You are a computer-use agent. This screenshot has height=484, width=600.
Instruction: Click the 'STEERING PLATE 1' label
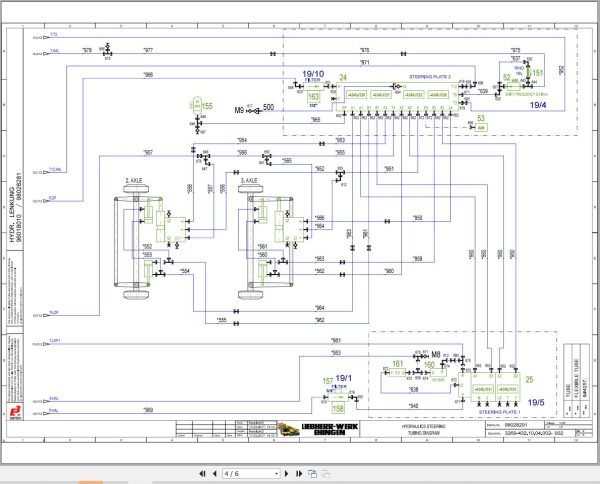[x=499, y=412]
